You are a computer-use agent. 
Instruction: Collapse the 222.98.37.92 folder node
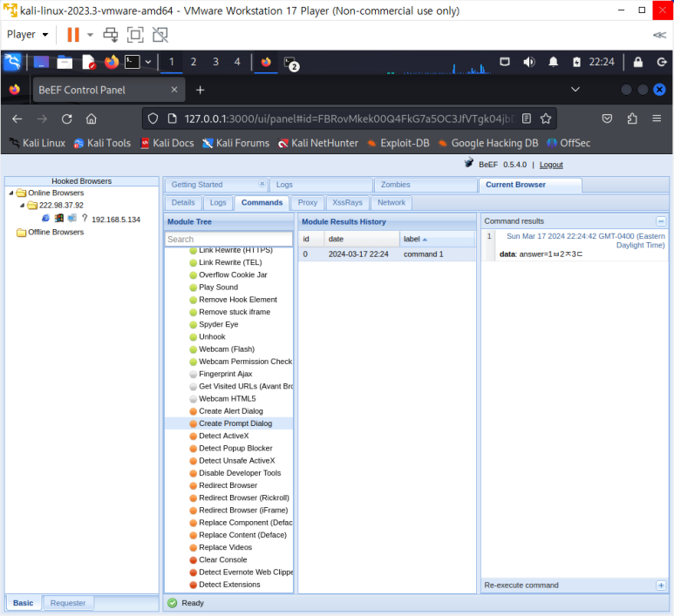click(x=22, y=206)
